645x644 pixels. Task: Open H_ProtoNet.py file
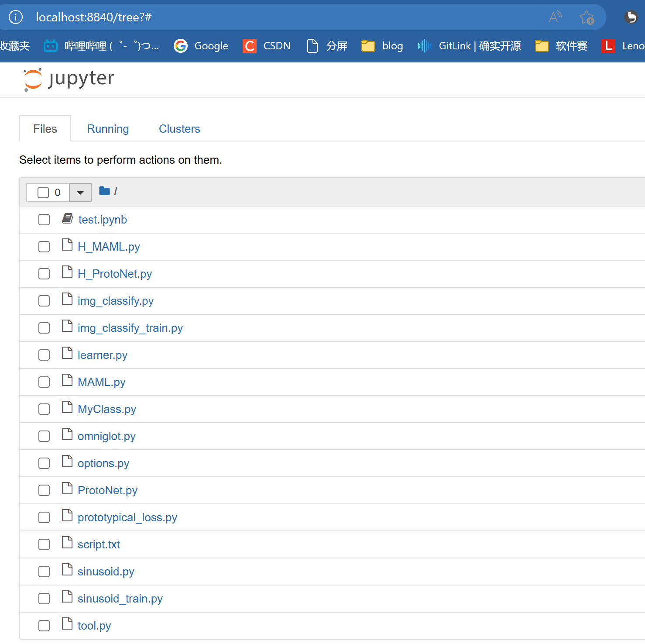point(115,274)
